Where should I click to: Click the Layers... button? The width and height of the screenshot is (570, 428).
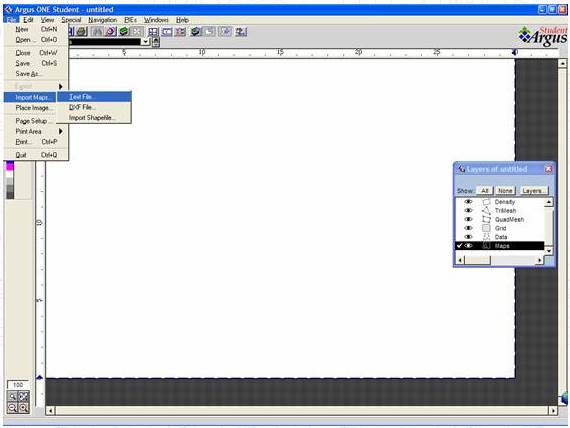click(533, 191)
